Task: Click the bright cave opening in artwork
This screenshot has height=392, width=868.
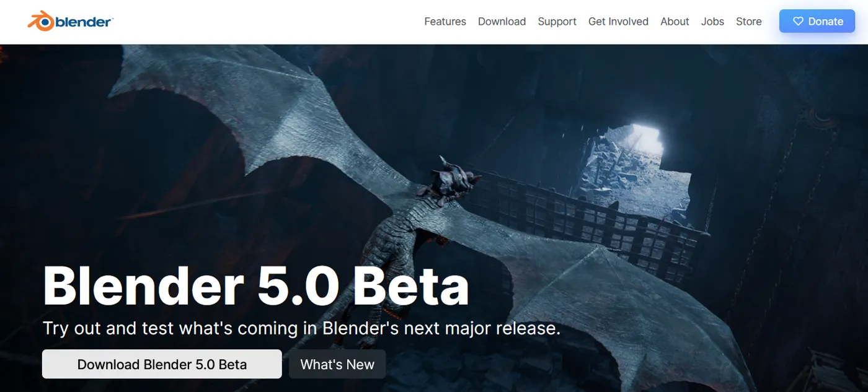Action: [x=637, y=161]
